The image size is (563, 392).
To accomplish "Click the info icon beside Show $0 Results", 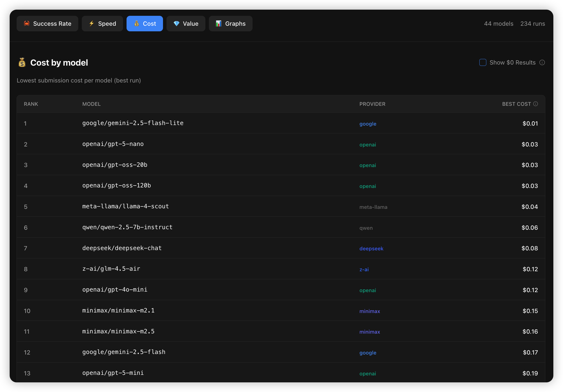I will tap(542, 63).
